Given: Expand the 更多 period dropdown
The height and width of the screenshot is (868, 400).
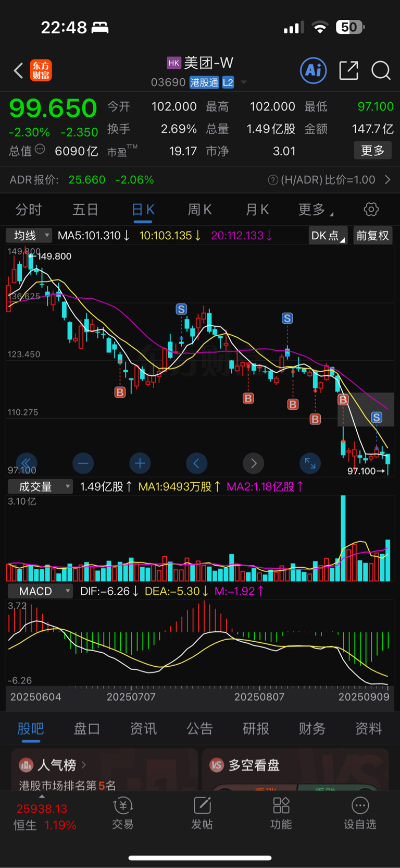Looking at the screenshot, I should [x=316, y=210].
